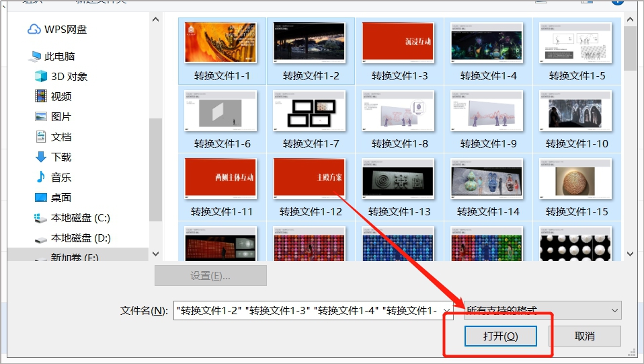Select thumbnail 转换文件1-12
Viewport: 644px width, 364px height.
[311, 187]
